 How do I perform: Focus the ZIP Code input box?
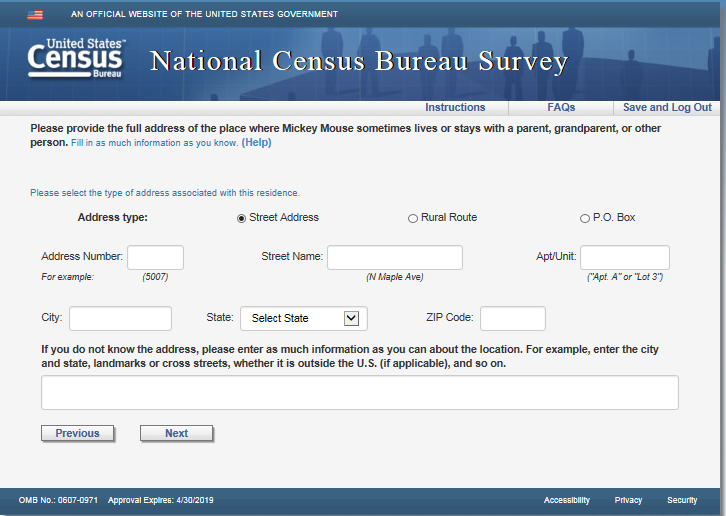(512, 318)
